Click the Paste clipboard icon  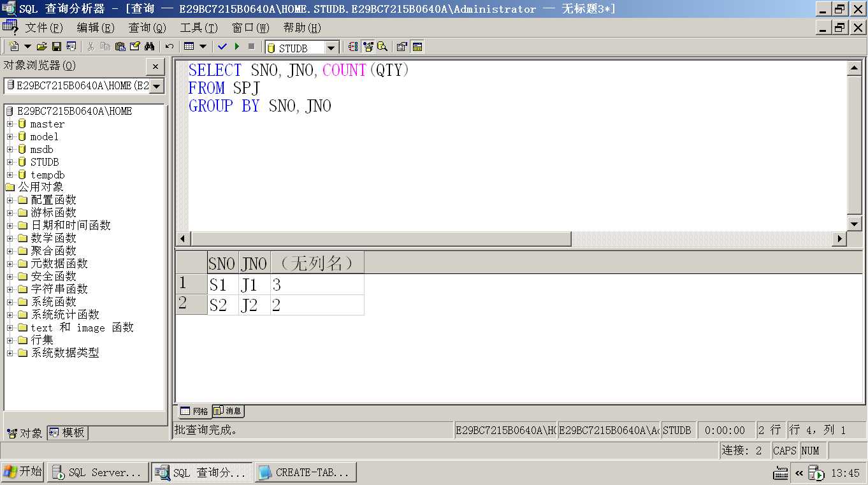(120, 47)
